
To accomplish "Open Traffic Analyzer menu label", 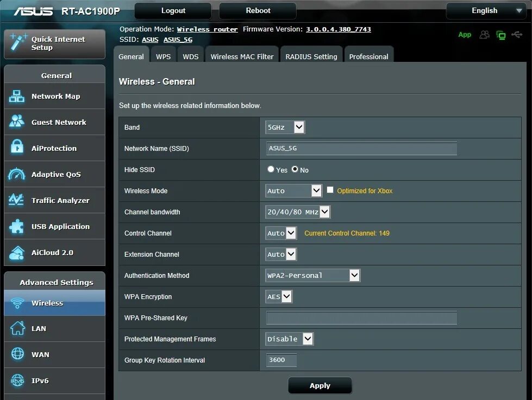I will click(x=60, y=201).
